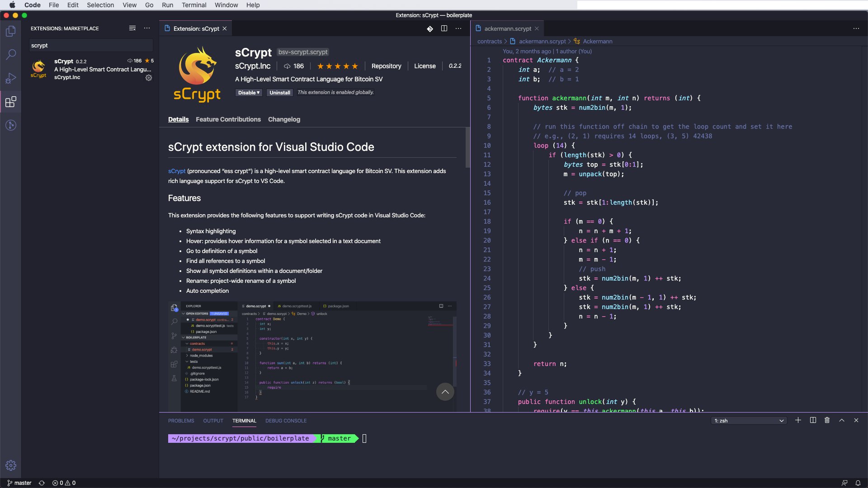Clear extensions search results icon
This screenshot has height=488, width=868.
(x=132, y=28)
